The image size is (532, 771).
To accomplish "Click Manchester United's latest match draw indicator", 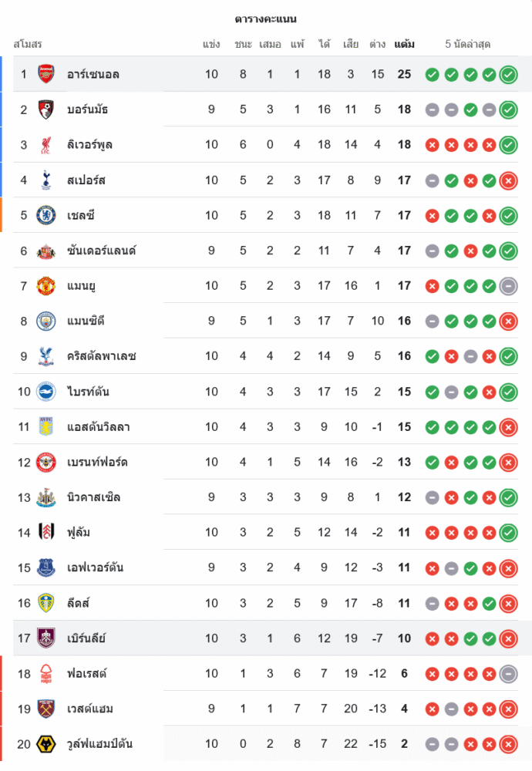I will tap(508, 286).
